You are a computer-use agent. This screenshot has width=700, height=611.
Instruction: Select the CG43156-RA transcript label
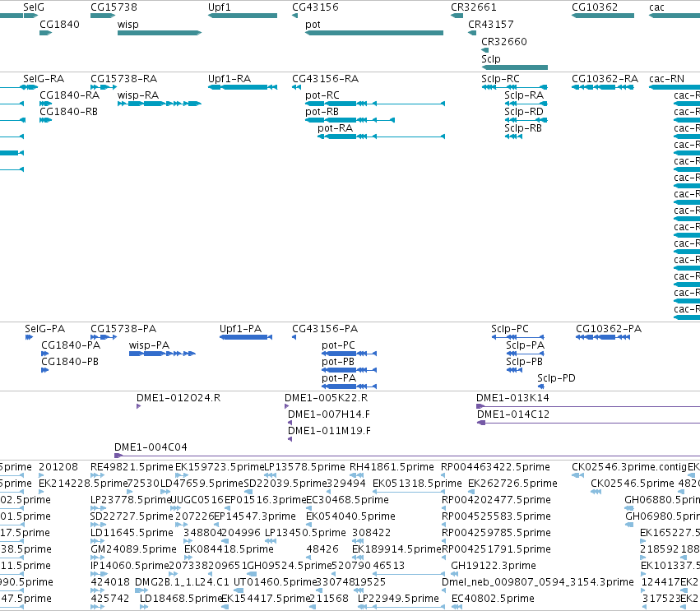pyautogui.click(x=326, y=79)
